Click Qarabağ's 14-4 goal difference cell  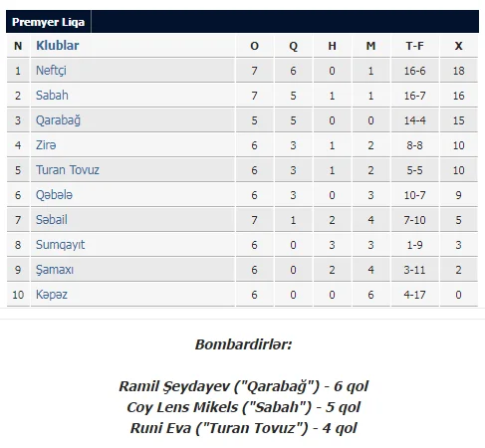414,120
